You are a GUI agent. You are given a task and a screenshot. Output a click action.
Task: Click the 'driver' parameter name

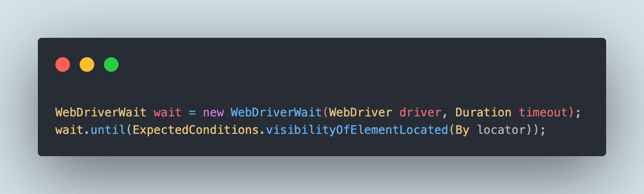tap(420, 113)
